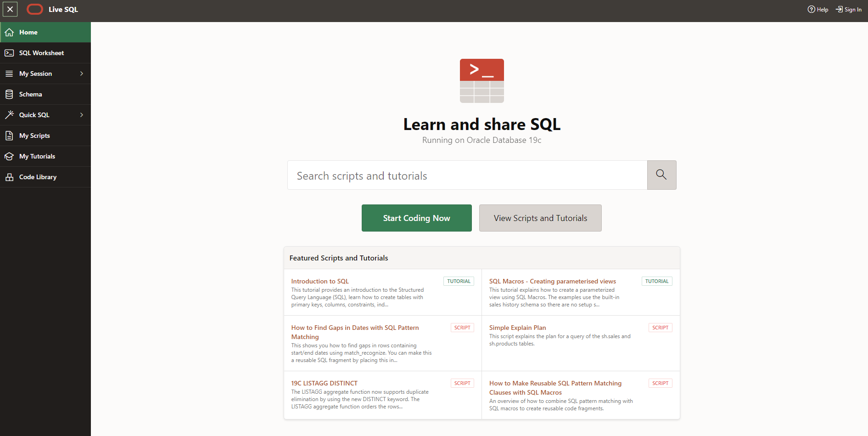Screen dimensions: 868x436
Task: Click the Sign In arrow icon
Action: point(839,9)
